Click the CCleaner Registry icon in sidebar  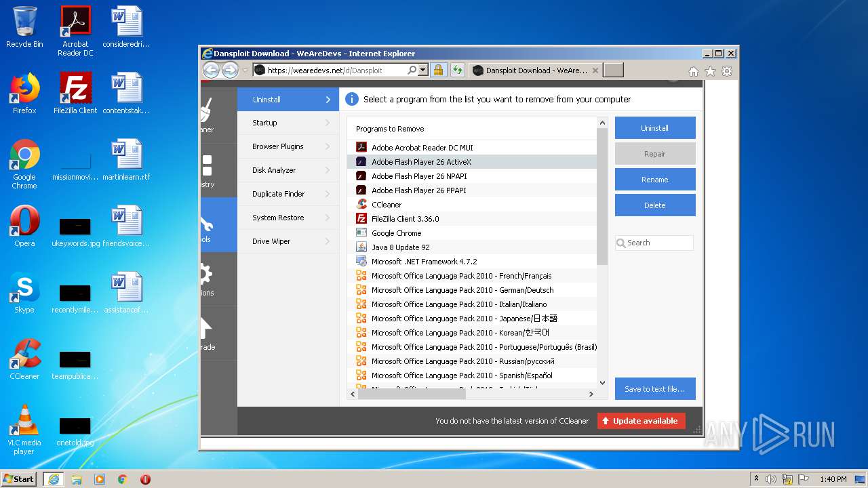tap(207, 166)
